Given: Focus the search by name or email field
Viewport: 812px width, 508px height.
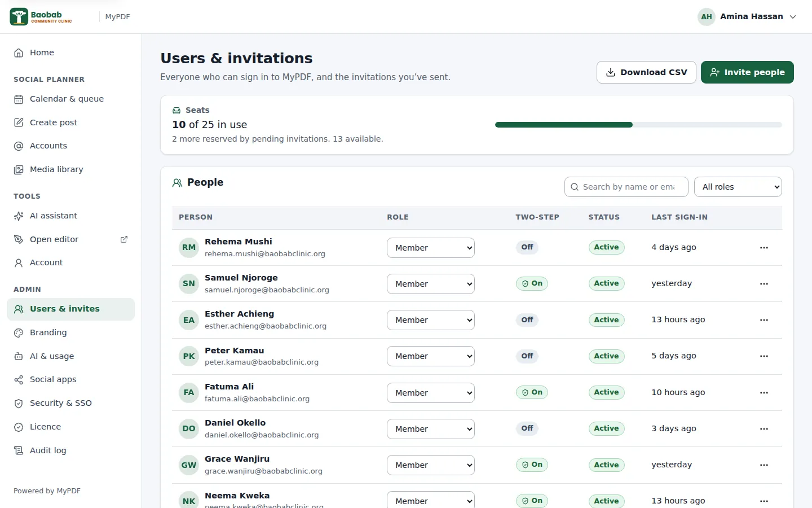Looking at the screenshot, I should point(626,187).
